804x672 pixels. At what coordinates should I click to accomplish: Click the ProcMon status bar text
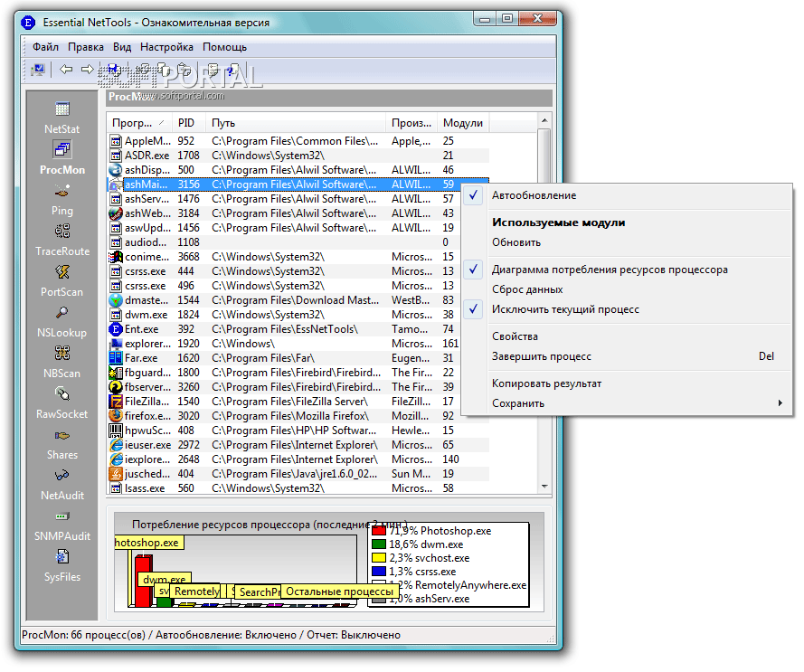[211, 635]
